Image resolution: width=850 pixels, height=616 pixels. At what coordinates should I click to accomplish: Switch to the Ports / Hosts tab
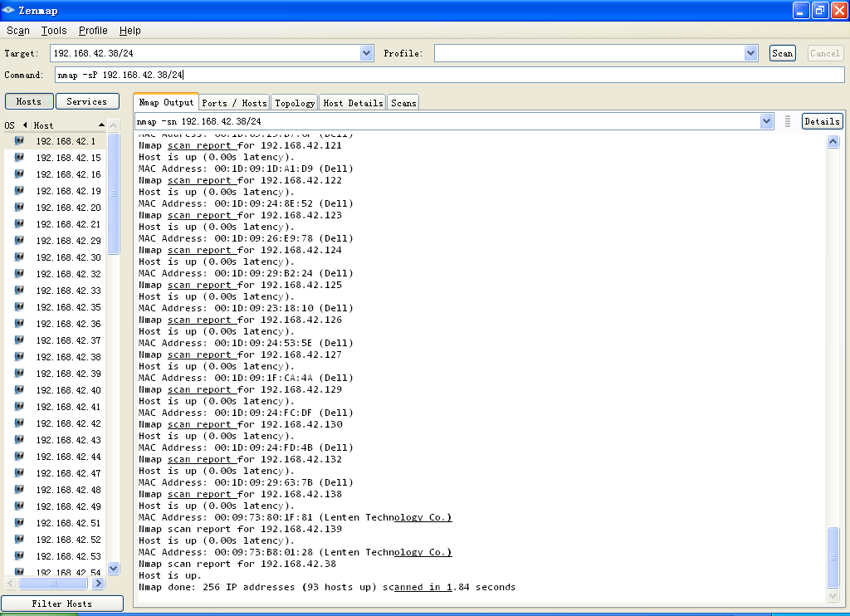[234, 102]
